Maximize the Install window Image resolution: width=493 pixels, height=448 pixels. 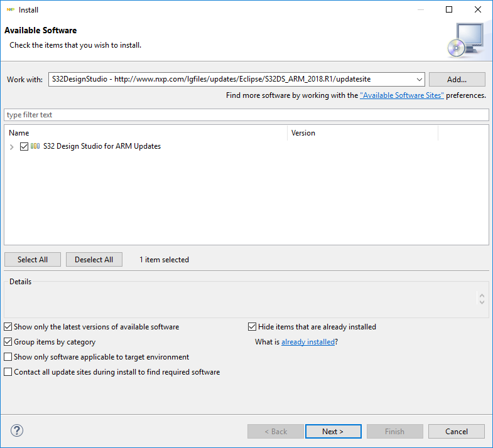click(x=449, y=10)
